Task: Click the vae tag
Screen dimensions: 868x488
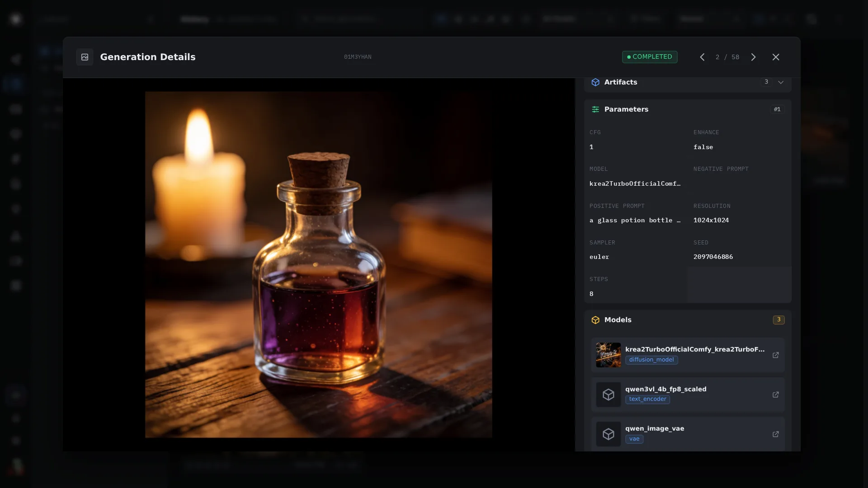Action: (x=634, y=439)
